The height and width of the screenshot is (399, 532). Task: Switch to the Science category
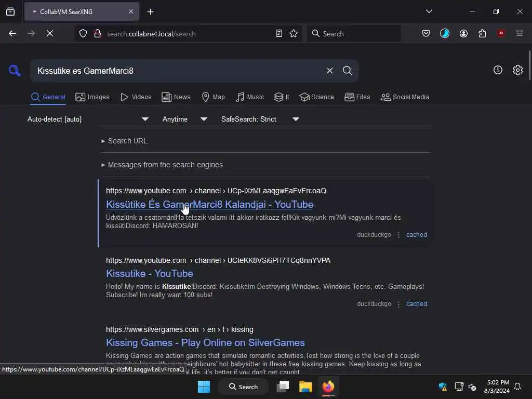[x=316, y=97]
